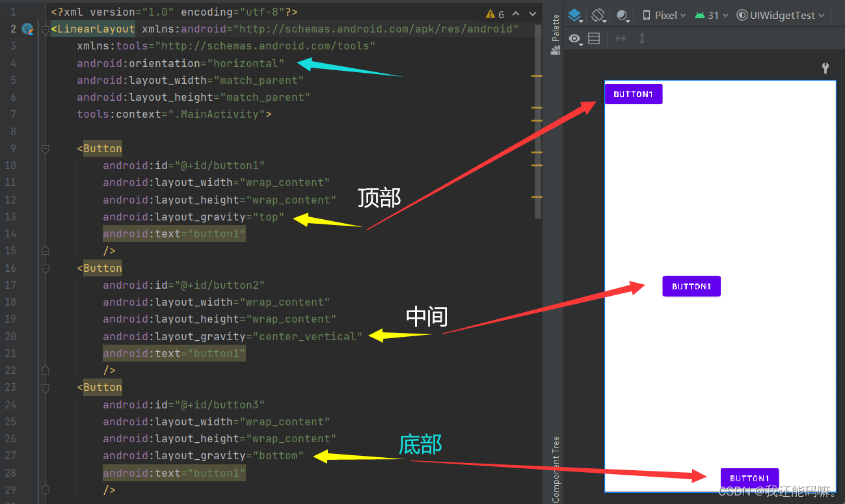The image size is (845, 504).
Task: Click the LinearLayout tag name
Action: (x=96, y=29)
